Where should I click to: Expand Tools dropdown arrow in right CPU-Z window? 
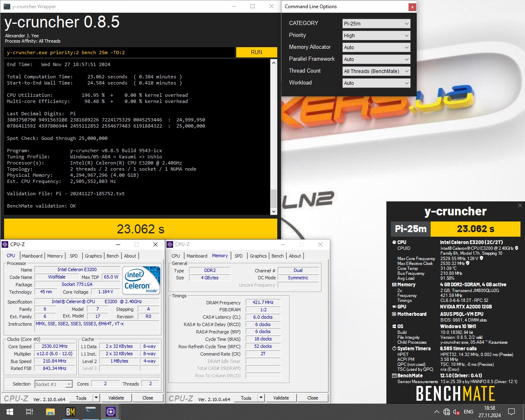point(261,398)
